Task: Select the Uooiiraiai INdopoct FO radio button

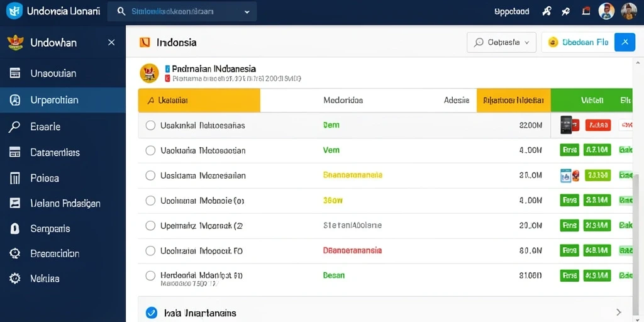Action: pos(151,250)
